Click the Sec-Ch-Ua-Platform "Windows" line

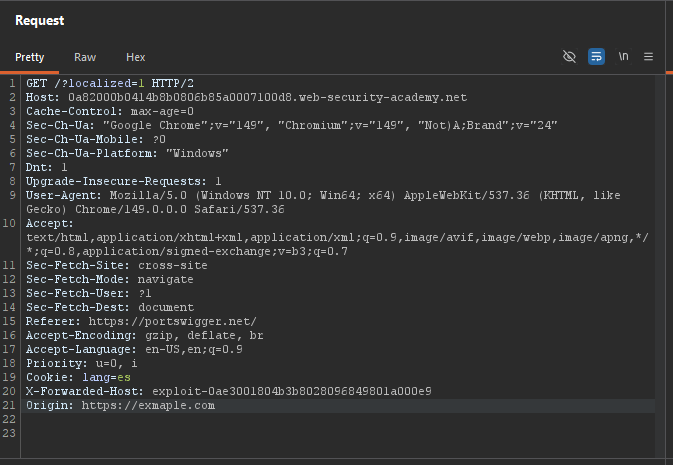[x=127, y=153]
